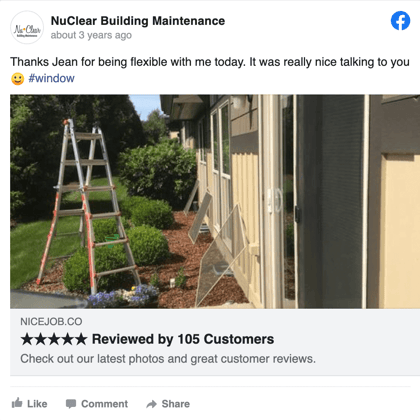Open 'Reviewed by 105 Customers' headline
The height and width of the screenshot is (420, 420).
[183, 339]
